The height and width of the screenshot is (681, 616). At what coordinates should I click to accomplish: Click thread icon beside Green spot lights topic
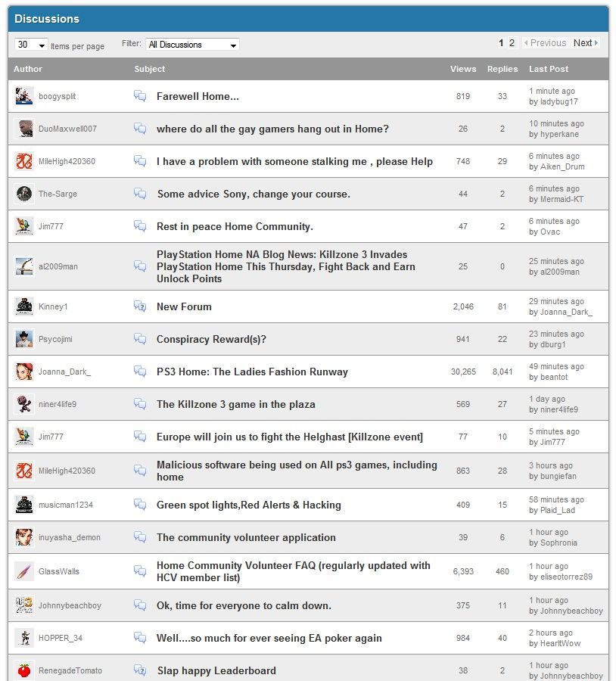click(x=140, y=505)
